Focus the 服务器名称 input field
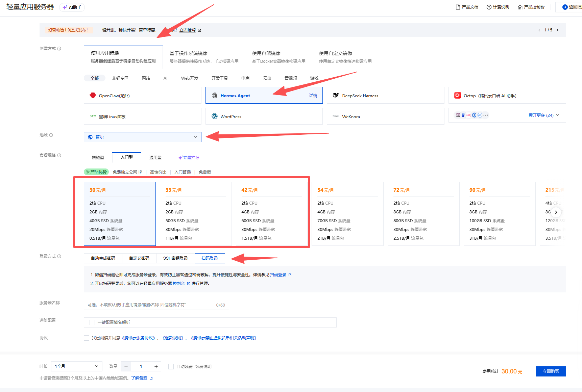Screen dimensions: 582x392 click(x=156, y=305)
